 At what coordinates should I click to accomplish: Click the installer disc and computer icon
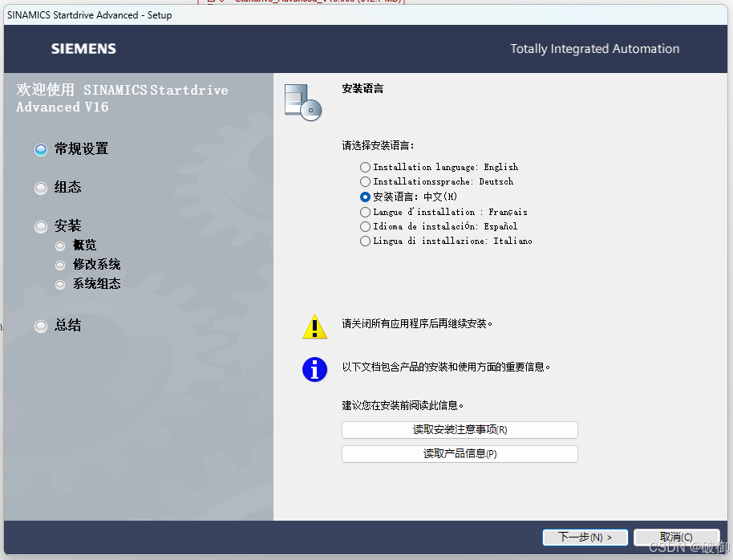click(x=303, y=103)
